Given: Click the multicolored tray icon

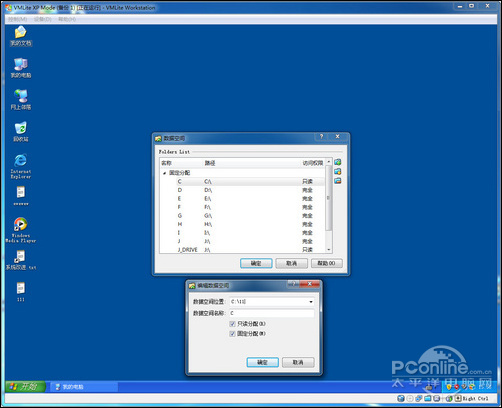Looking at the screenshot, I should (472, 387).
